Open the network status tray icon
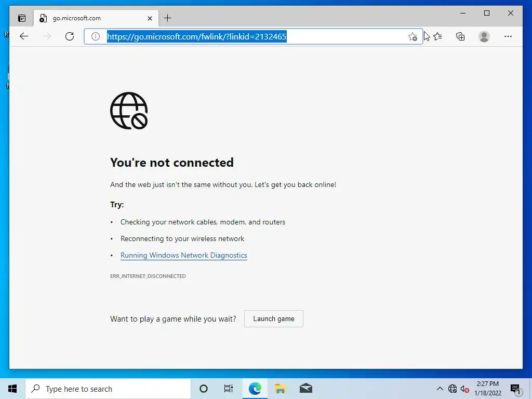The width and height of the screenshot is (532, 399). [x=453, y=389]
